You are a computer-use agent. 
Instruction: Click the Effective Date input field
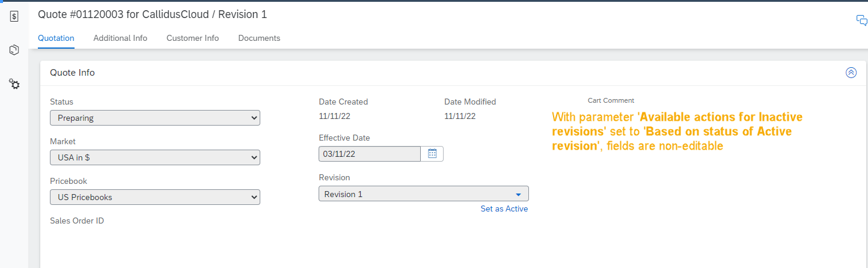(x=370, y=154)
